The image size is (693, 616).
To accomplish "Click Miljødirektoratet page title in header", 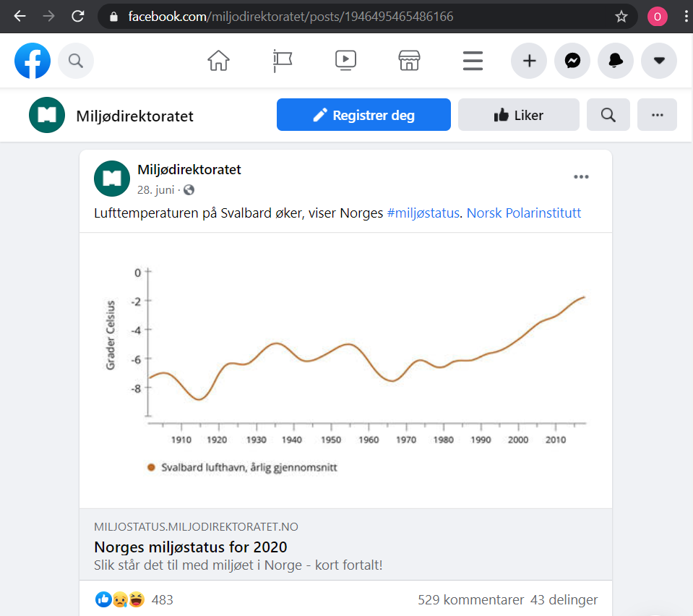I will pos(135,116).
